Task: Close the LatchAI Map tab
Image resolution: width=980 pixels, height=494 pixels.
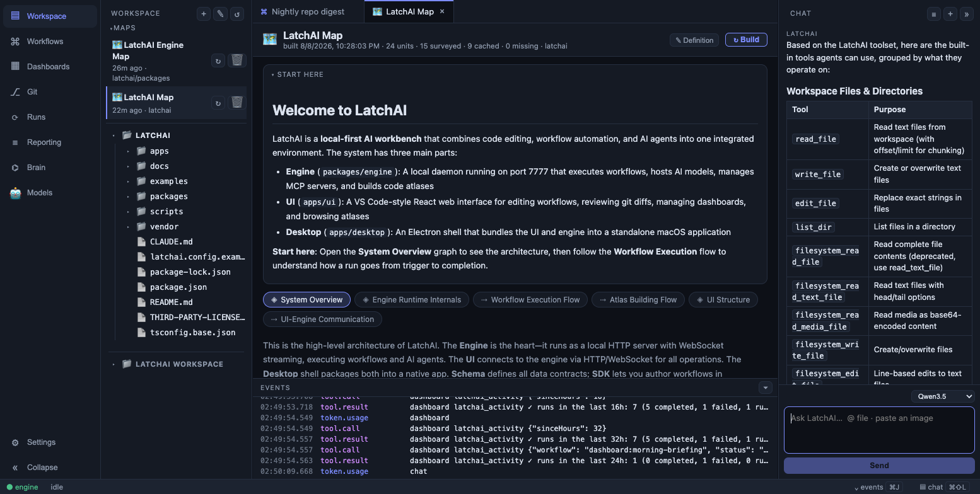Action: click(x=442, y=11)
